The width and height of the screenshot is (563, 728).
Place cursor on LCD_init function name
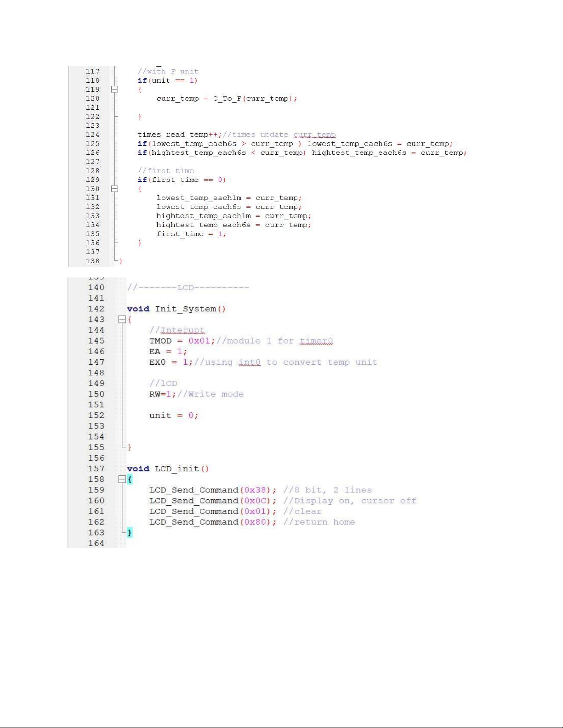tap(177, 468)
